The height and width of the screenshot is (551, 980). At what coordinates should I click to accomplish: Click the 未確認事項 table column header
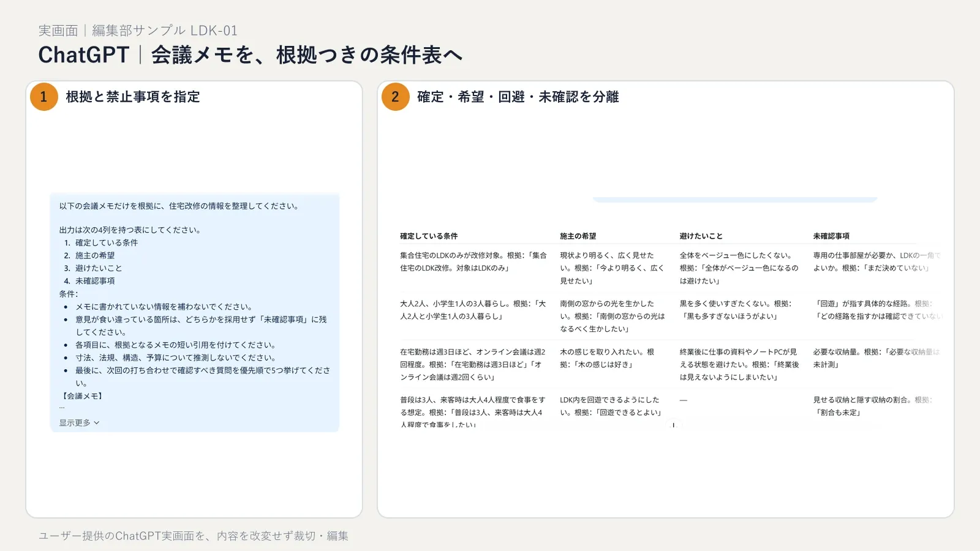831,236
